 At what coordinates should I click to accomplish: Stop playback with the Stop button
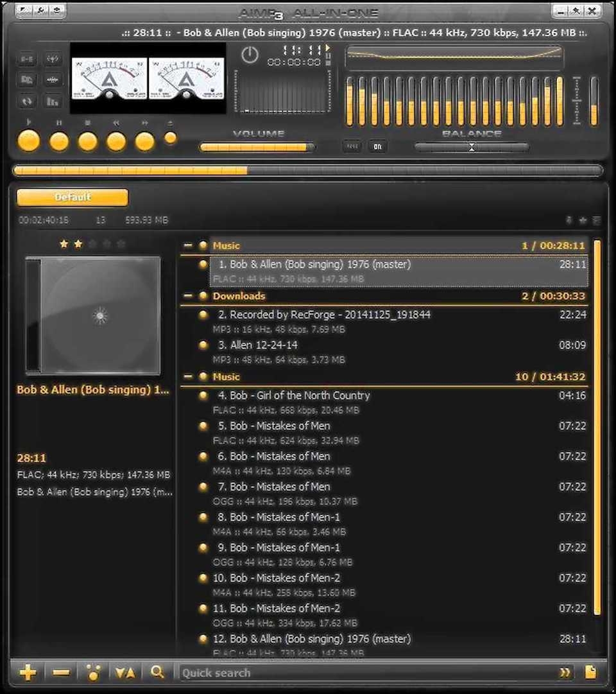[88, 142]
